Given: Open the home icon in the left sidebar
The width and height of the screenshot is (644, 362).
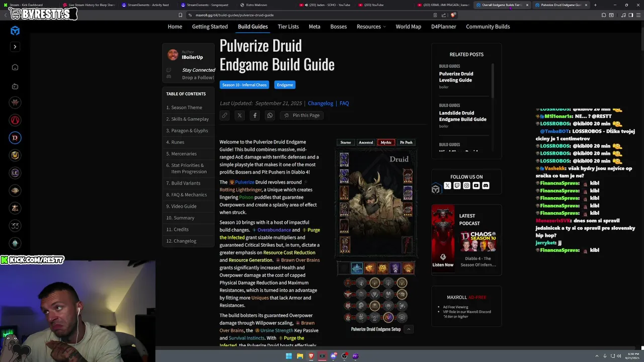Looking at the screenshot, I should click(15, 67).
